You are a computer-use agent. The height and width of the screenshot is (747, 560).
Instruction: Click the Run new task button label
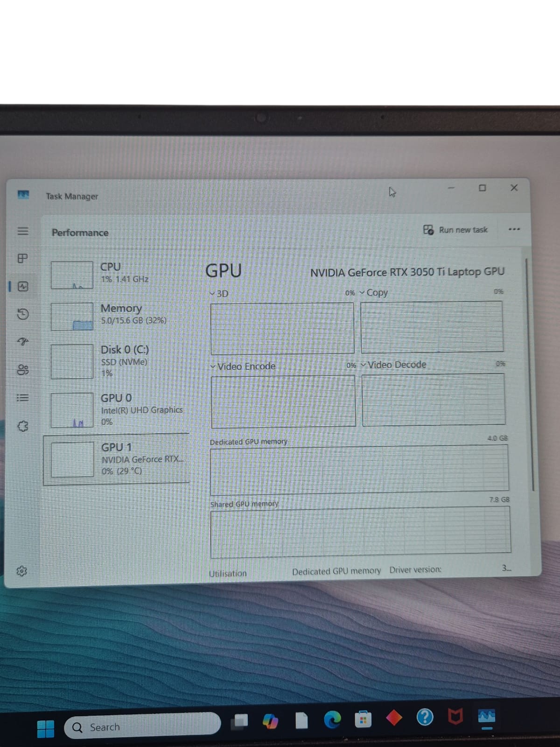coord(463,230)
